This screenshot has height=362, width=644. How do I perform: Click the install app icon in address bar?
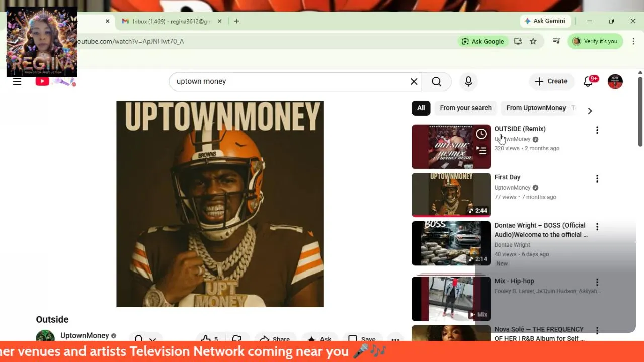[x=518, y=41]
